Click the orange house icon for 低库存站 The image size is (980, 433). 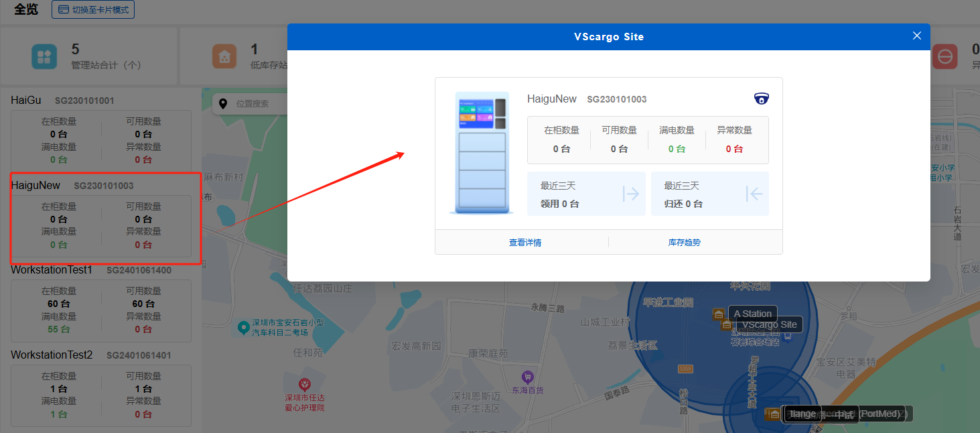click(x=224, y=57)
